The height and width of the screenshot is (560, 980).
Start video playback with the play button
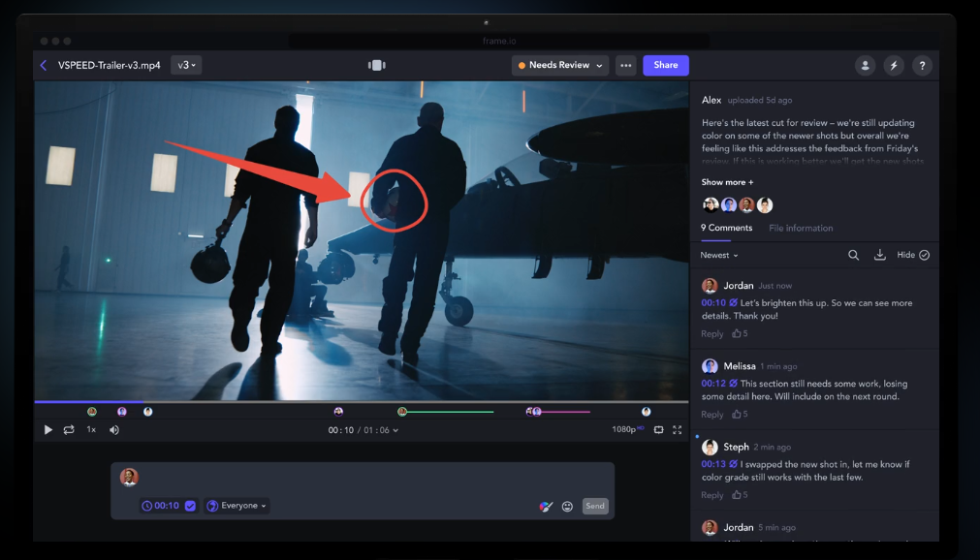48,430
